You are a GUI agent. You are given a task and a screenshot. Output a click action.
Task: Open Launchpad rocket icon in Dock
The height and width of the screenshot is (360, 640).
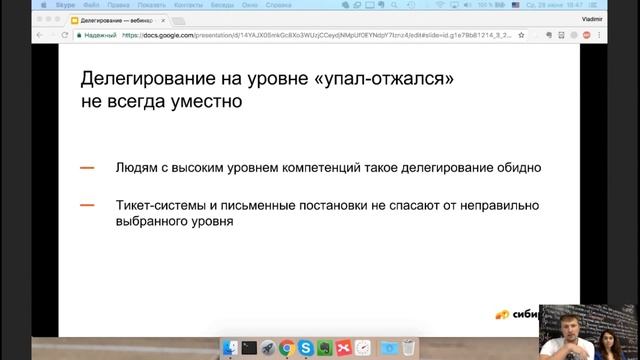[x=268, y=348]
